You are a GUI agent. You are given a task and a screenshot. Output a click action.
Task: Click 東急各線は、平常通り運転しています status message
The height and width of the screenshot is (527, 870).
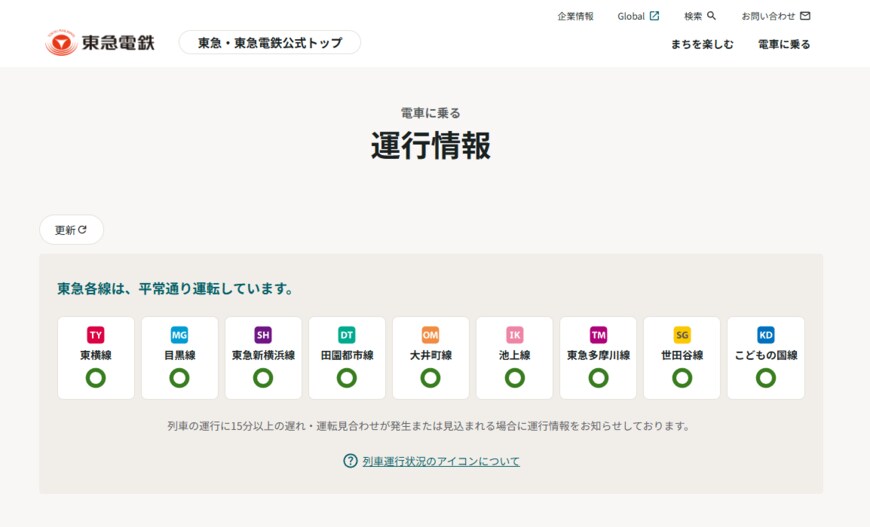(x=175, y=288)
